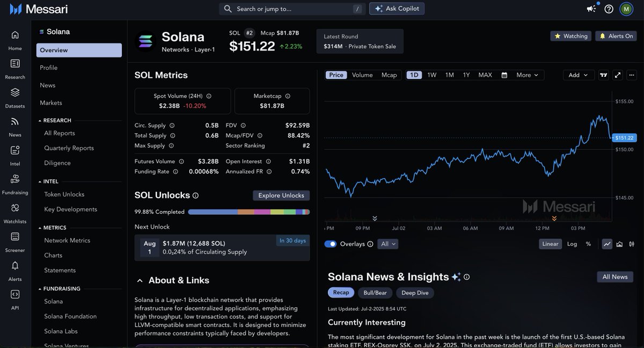Click the orange event marker on chart
644x348 pixels.
tap(554, 218)
